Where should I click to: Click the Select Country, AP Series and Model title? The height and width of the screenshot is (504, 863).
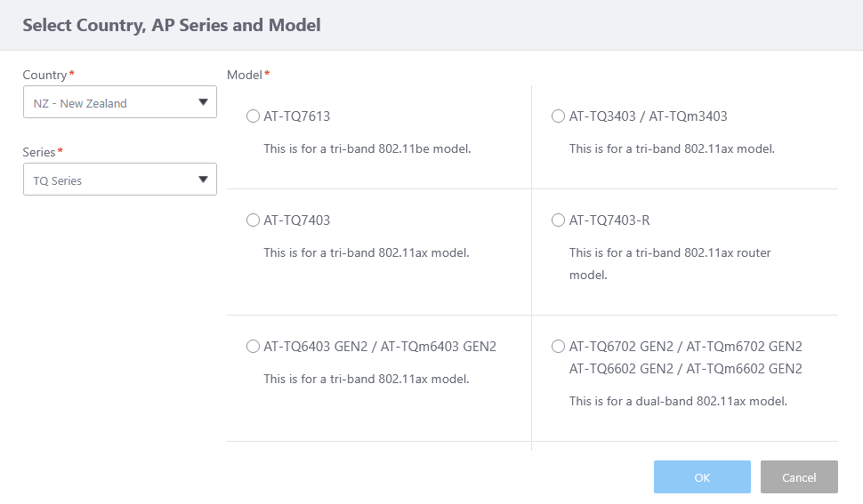click(172, 25)
